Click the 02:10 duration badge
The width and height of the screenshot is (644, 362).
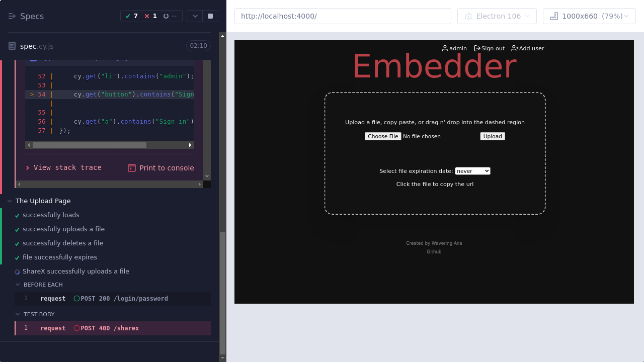coord(198,46)
